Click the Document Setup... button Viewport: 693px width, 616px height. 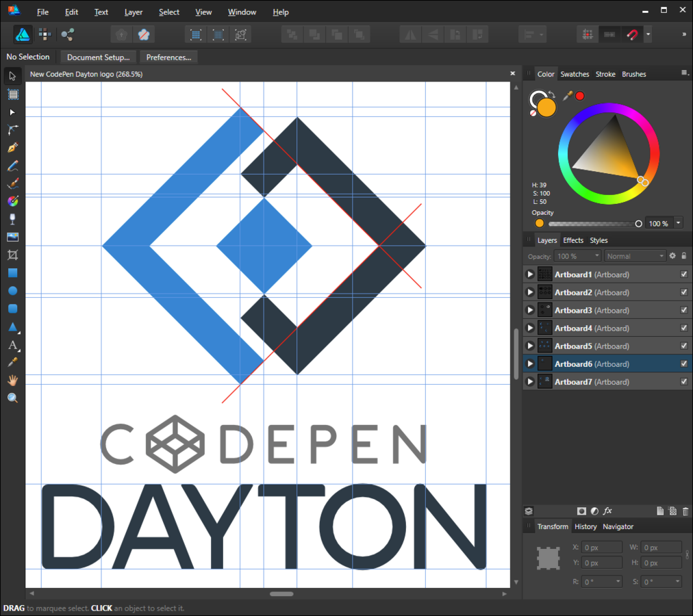pos(99,57)
